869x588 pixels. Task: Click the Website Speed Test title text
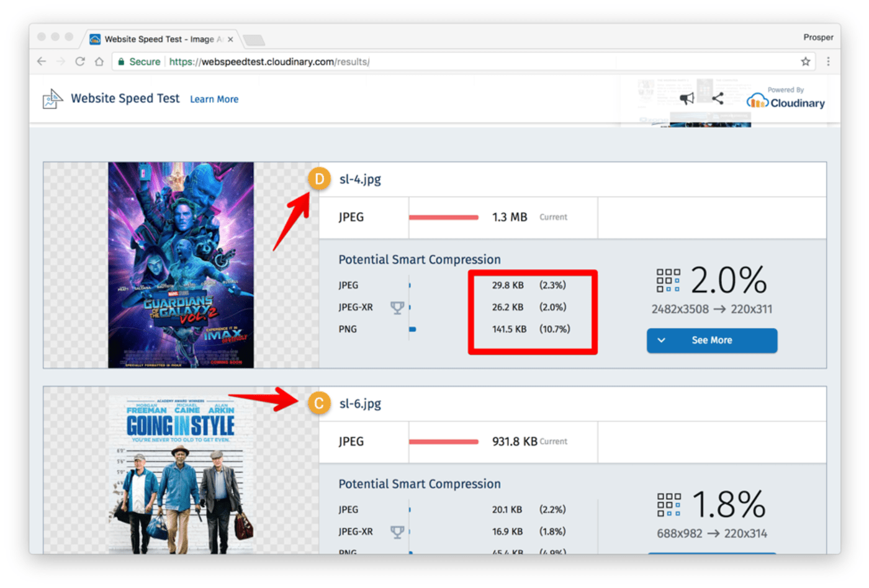(125, 99)
